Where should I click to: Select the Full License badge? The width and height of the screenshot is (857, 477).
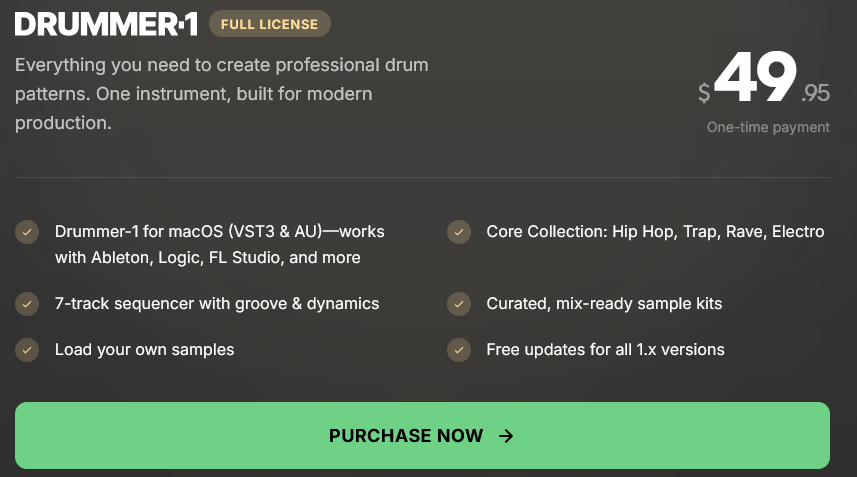coord(269,23)
